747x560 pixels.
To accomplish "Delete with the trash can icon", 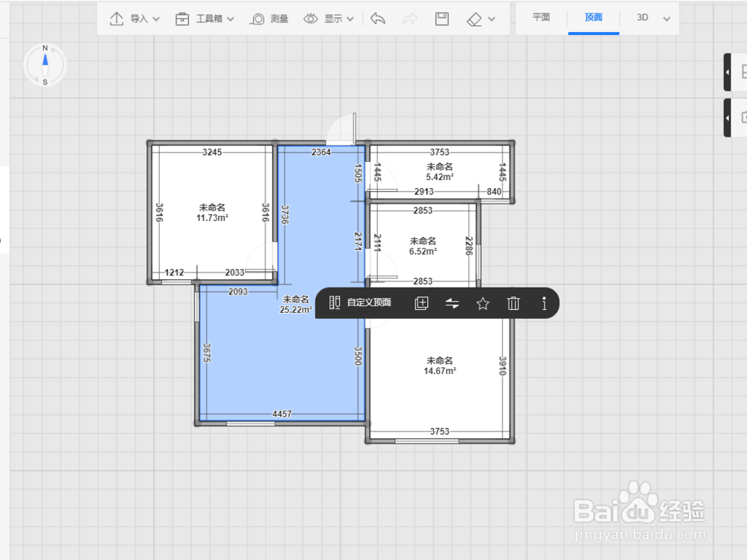I will point(513,303).
